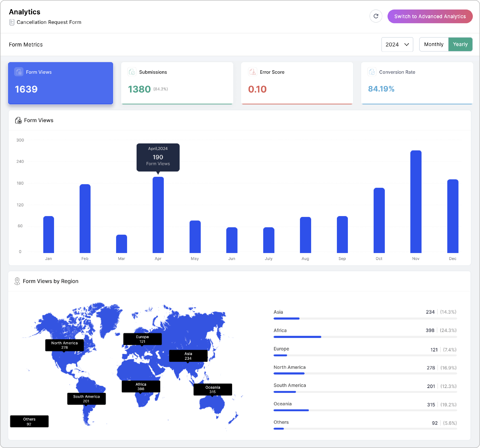Click the Oceania 315 map label

click(213, 389)
